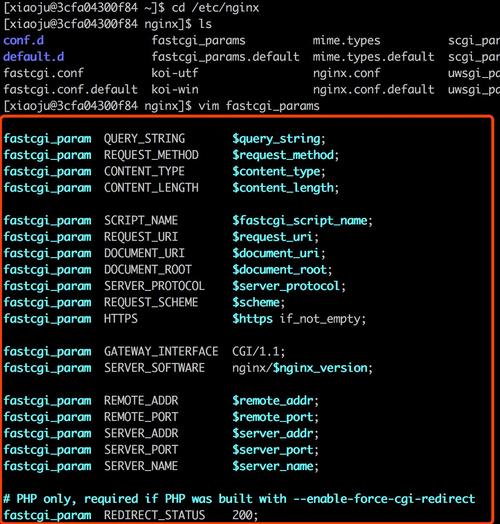Screen dimensions: 500x524
Task: Click the CONTENT_LENGTH parameter name
Action: [151, 188]
